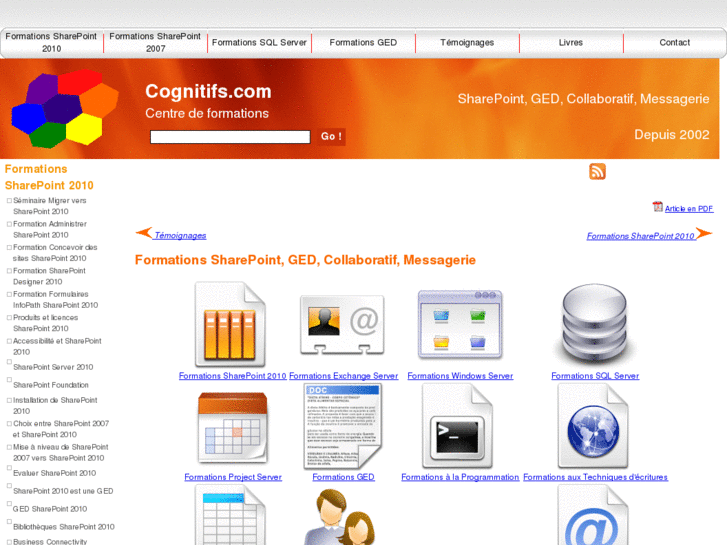Image resolution: width=727 pixels, height=545 pixels.
Task: Open sidebar Evaluer SharePoint 2010
Action: [x=54, y=473]
